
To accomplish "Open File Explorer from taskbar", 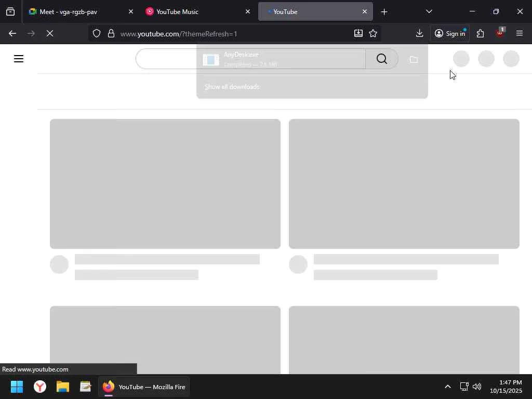I will [63, 387].
